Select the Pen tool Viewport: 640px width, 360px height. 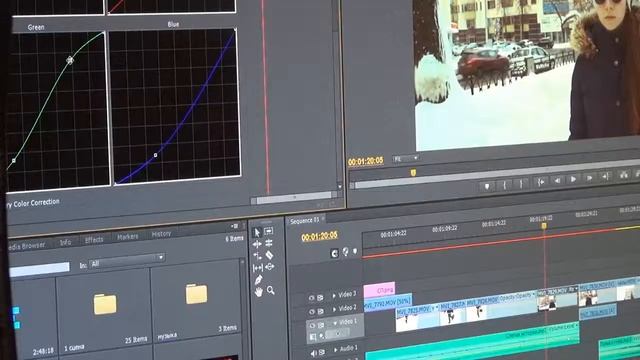(258, 280)
